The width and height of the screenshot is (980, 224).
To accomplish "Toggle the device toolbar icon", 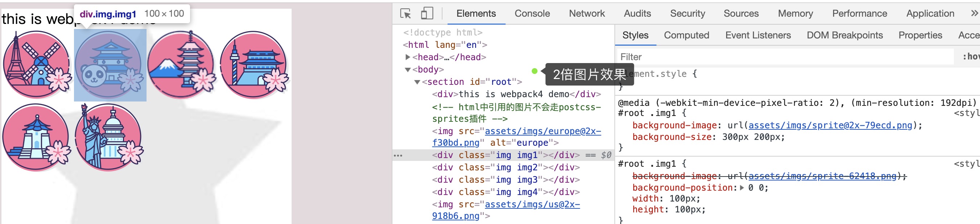I will 427,14.
